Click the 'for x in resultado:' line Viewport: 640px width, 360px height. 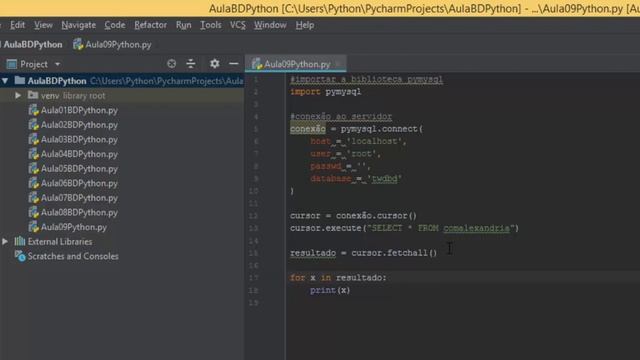pos(338,278)
